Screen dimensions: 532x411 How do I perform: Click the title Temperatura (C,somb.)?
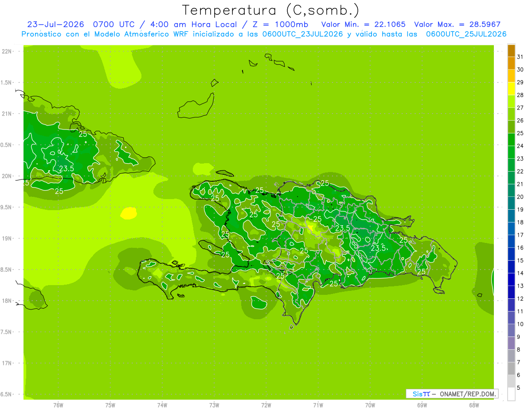click(270, 10)
